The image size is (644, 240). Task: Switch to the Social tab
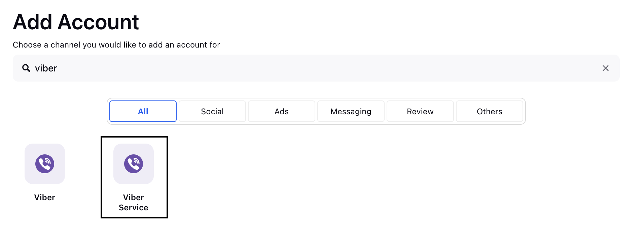point(212,111)
